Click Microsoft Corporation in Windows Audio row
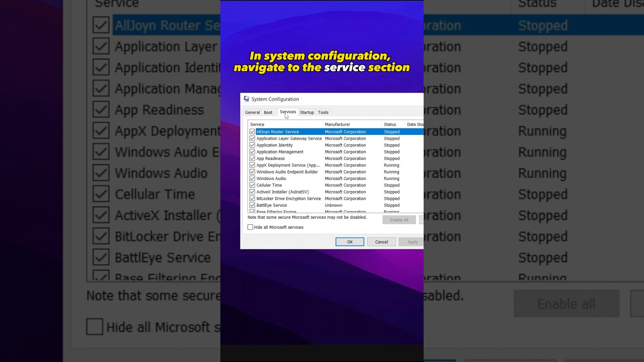 345,178
